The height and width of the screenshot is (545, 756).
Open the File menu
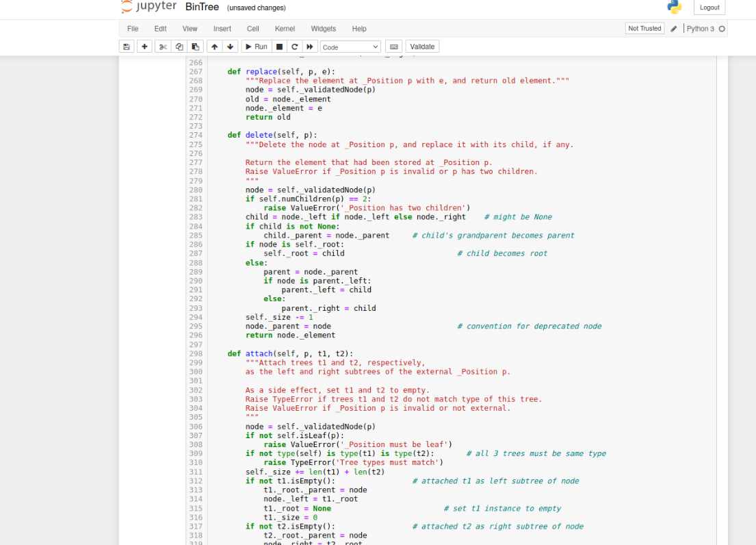click(x=133, y=29)
